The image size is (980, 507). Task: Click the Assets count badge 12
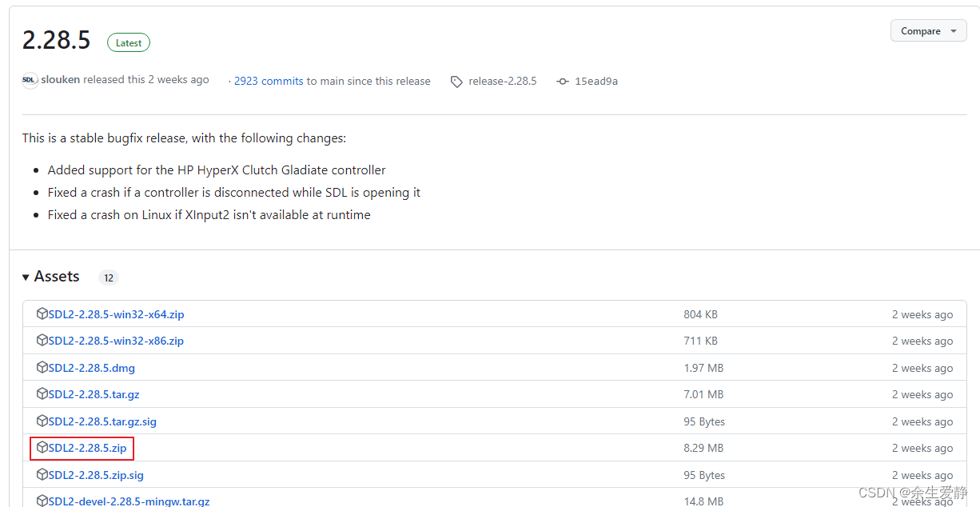tap(109, 277)
